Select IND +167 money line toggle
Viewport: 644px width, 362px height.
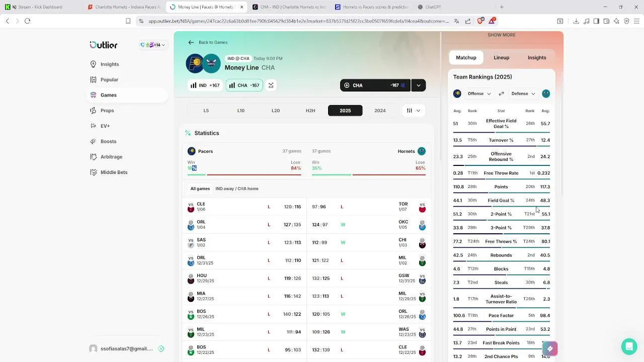[x=205, y=85]
